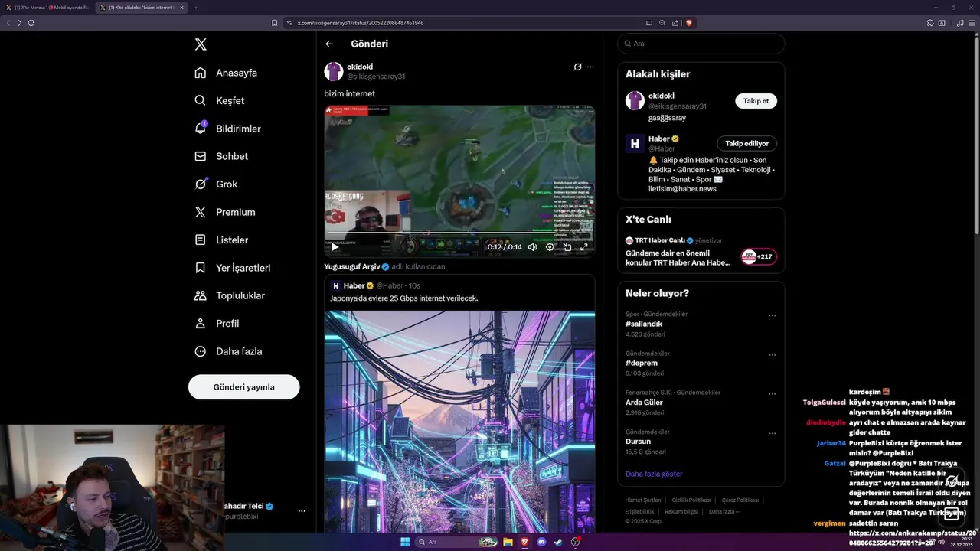This screenshot has width=980, height=551.
Task: Open okidoki's avatar on the post
Action: coord(334,72)
